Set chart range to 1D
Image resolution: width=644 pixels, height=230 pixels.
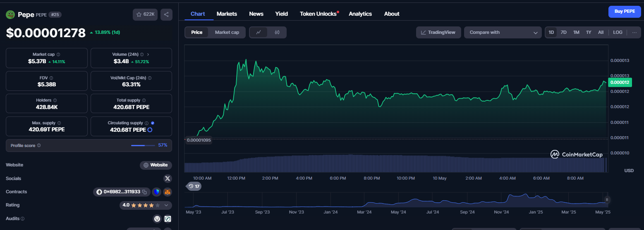click(x=551, y=32)
